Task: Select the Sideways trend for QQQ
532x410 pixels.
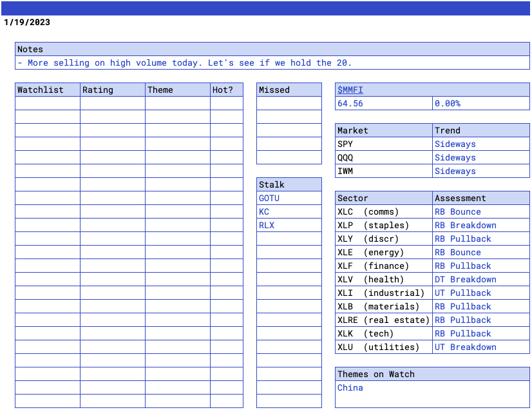Action: click(481, 157)
